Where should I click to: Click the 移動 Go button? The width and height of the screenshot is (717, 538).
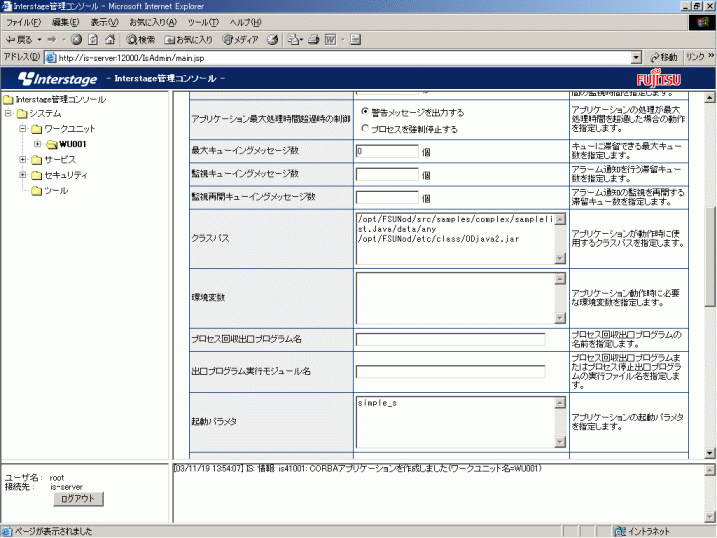663,58
